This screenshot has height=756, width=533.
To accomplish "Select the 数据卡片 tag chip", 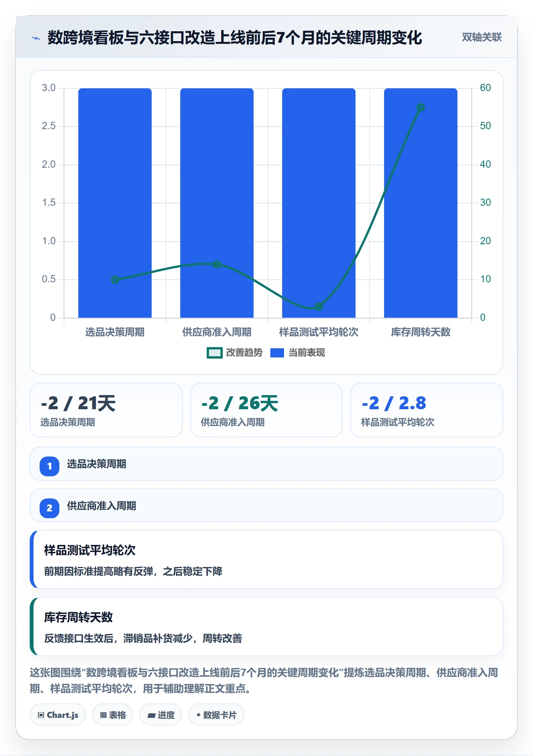I will (x=216, y=715).
